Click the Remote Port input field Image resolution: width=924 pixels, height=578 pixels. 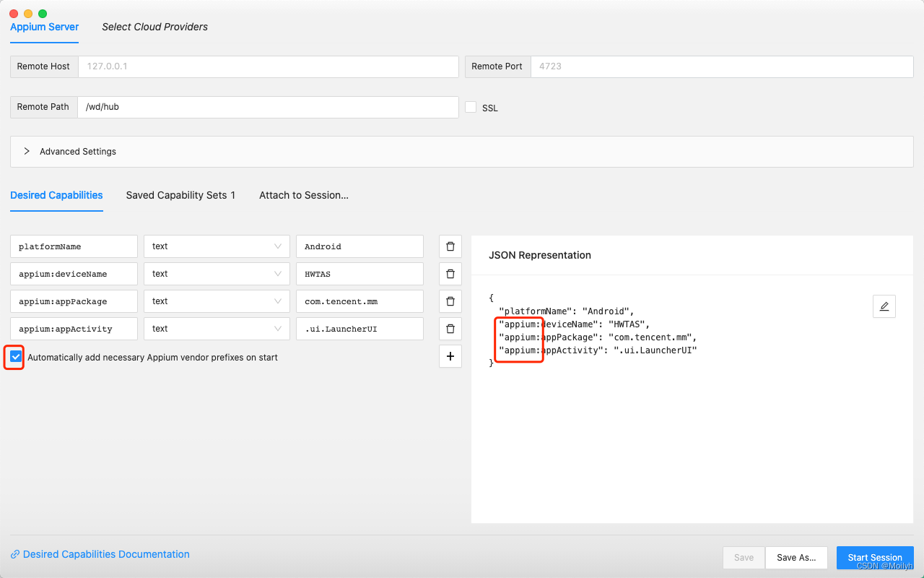click(x=722, y=66)
